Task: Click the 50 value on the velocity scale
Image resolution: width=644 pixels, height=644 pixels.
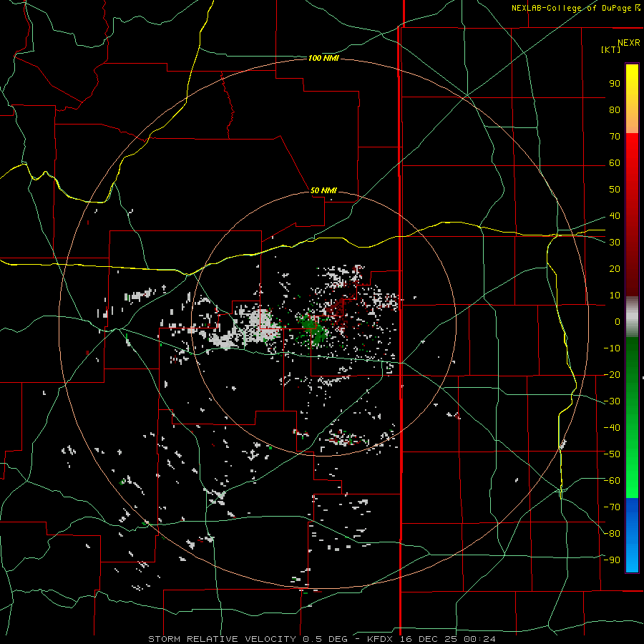Action: click(615, 190)
